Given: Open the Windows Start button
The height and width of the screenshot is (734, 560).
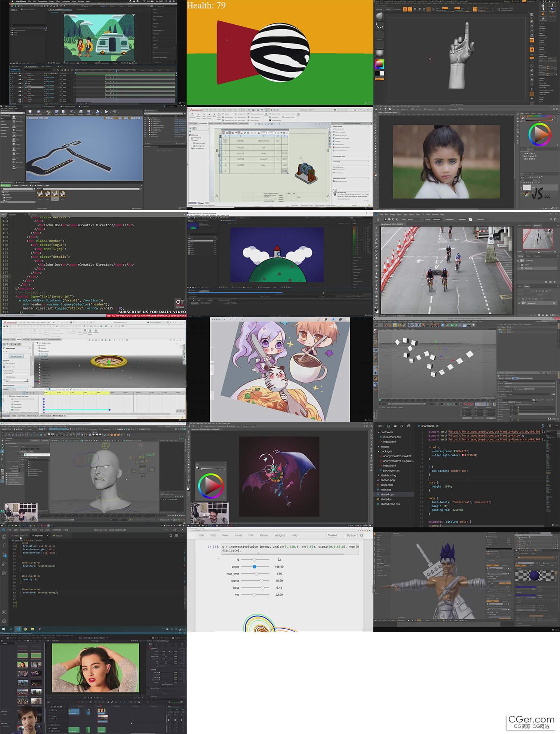Looking at the screenshot, I should coord(3,629).
